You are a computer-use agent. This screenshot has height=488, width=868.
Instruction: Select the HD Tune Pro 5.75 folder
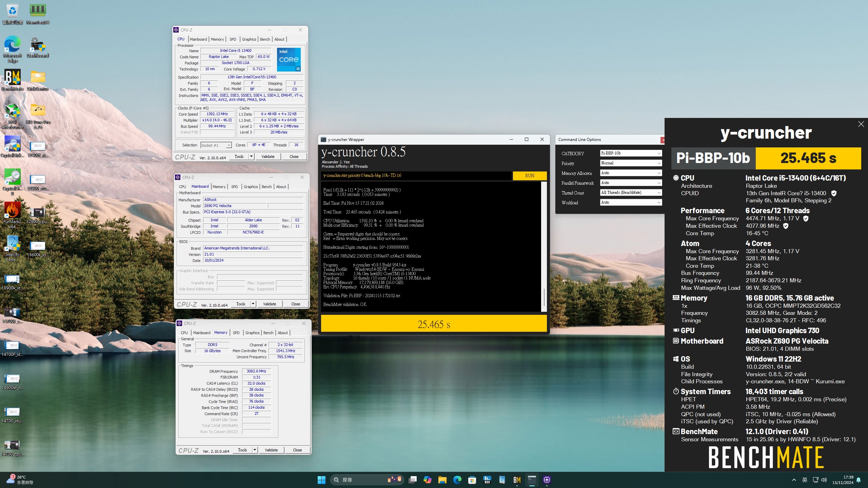pos(38,116)
